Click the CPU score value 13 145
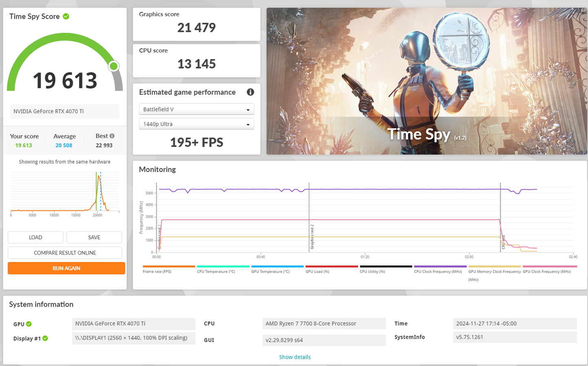Viewport: 588px width, 366px height. (197, 64)
